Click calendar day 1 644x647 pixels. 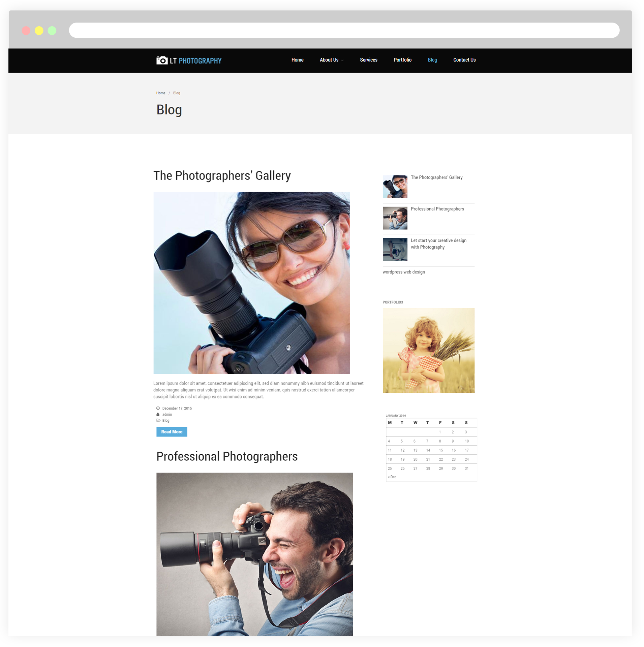[x=440, y=432]
